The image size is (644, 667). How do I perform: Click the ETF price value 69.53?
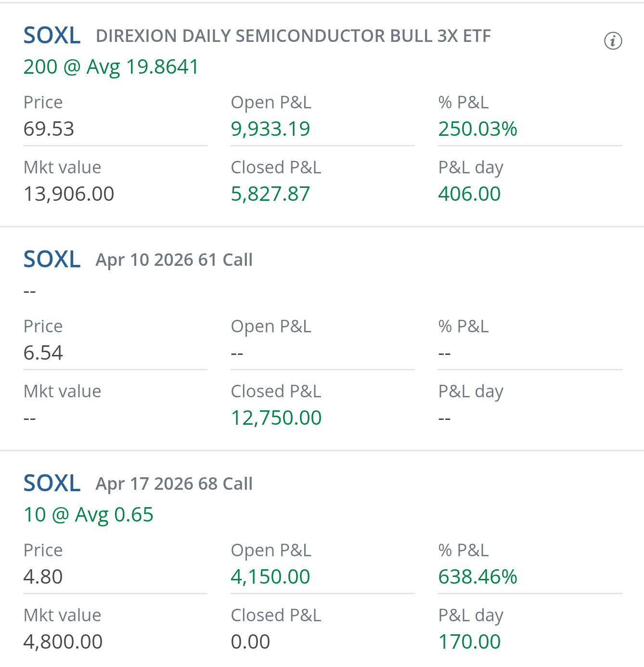point(49,129)
